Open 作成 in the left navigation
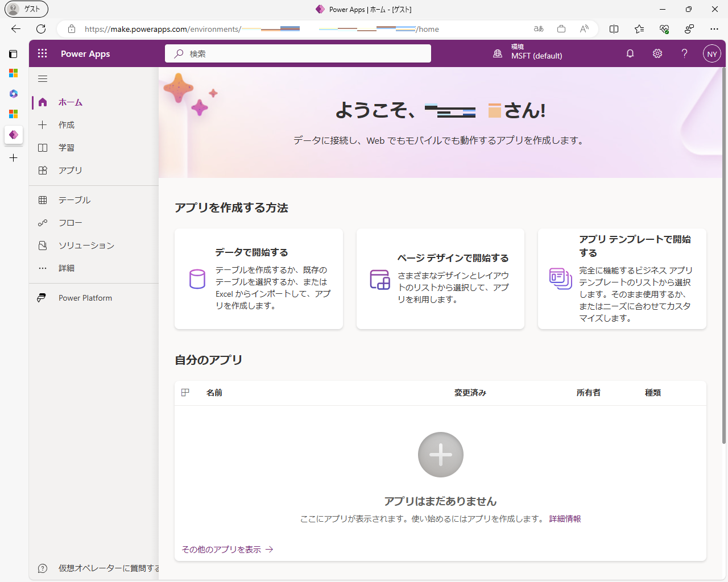The width and height of the screenshot is (728, 582). (94, 125)
